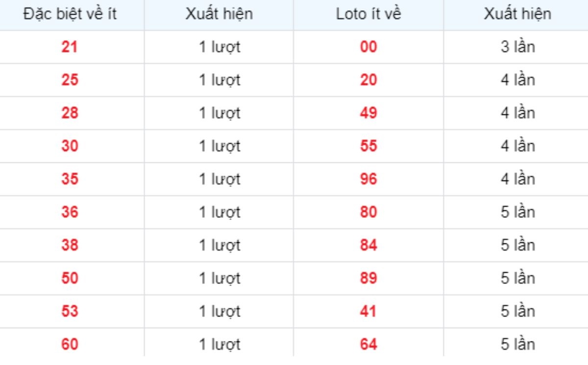Select red number 53

click(70, 312)
